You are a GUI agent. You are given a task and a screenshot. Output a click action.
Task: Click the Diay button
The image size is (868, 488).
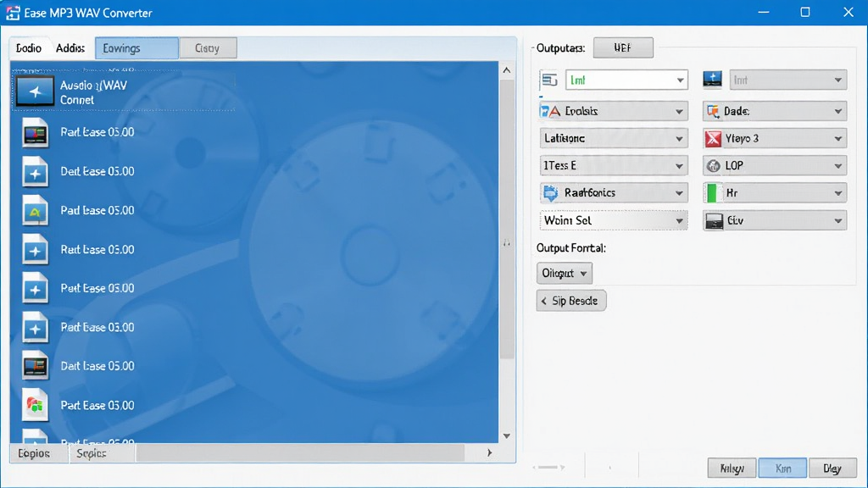click(x=832, y=468)
